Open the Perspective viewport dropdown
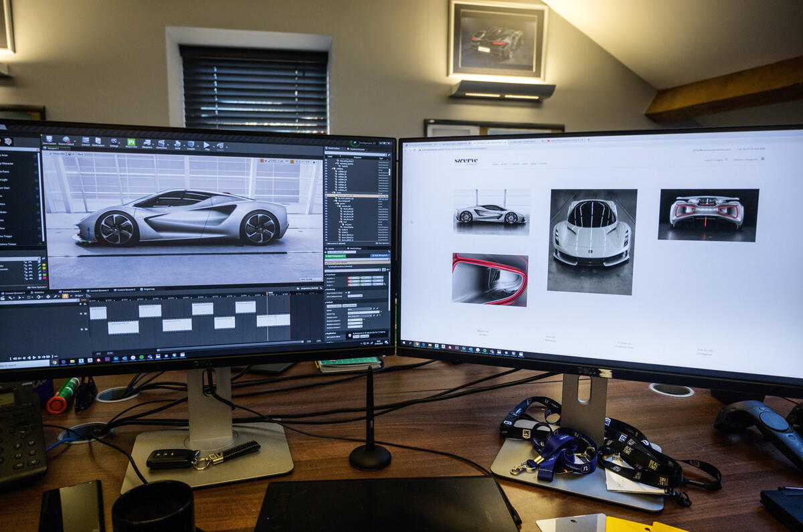 point(58,154)
